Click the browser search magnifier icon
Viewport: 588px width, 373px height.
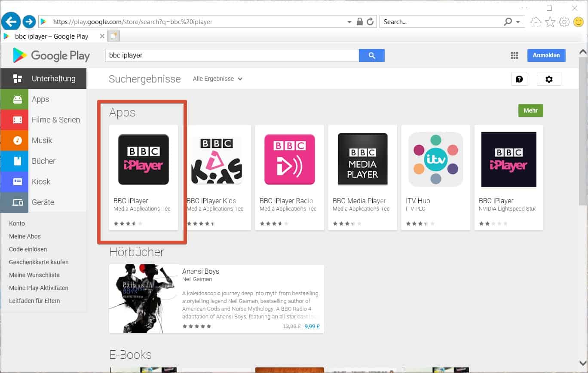point(508,21)
